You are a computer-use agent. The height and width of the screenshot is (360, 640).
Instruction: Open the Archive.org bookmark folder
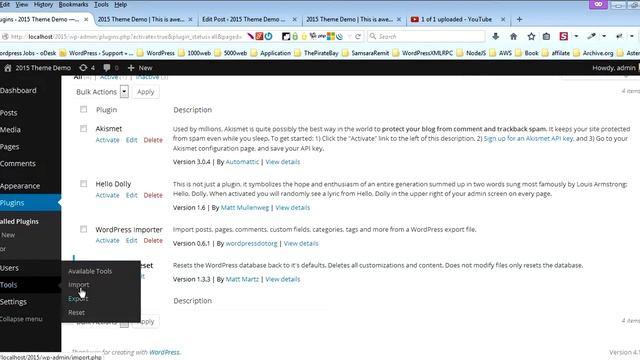pos(593,53)
